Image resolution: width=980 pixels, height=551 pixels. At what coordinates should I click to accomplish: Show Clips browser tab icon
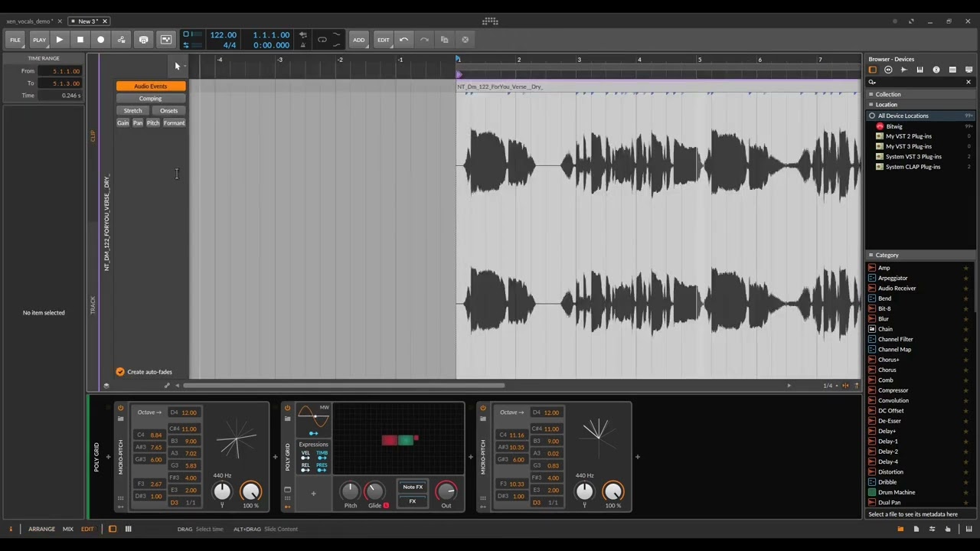952,70
